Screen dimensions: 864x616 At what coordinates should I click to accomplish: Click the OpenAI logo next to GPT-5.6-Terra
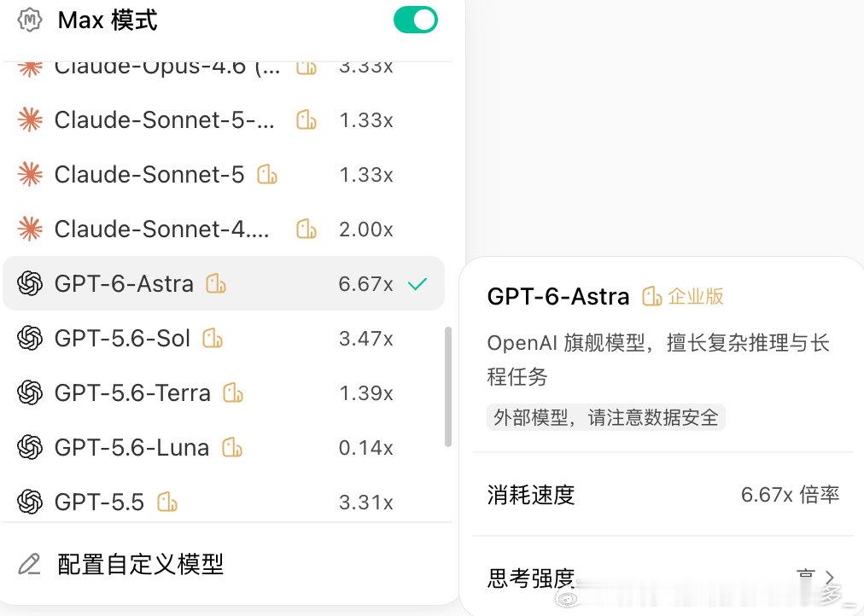coord(30,392)
